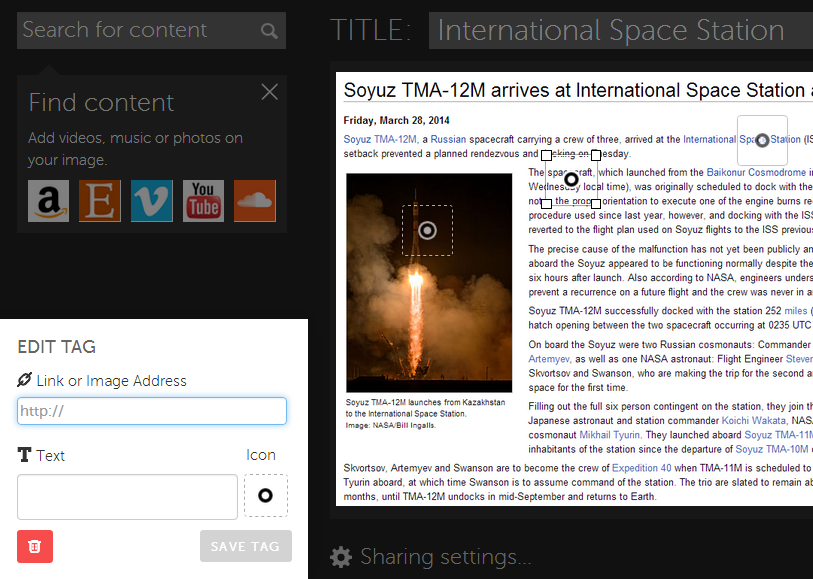This screenshot has width=813, height=579.
Task: Open the SoundCloud content source icon
Action: click(x=255, y=201)
